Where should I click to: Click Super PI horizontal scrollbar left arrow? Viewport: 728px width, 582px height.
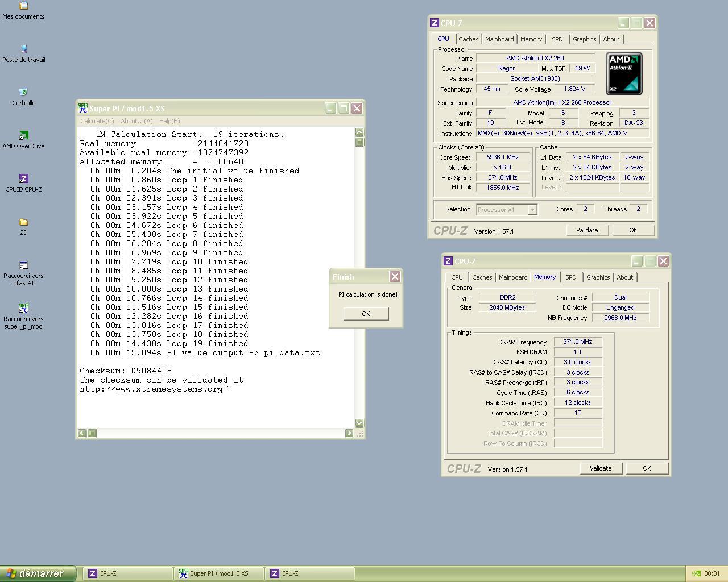pyautogui.click(x=82, y=433)
